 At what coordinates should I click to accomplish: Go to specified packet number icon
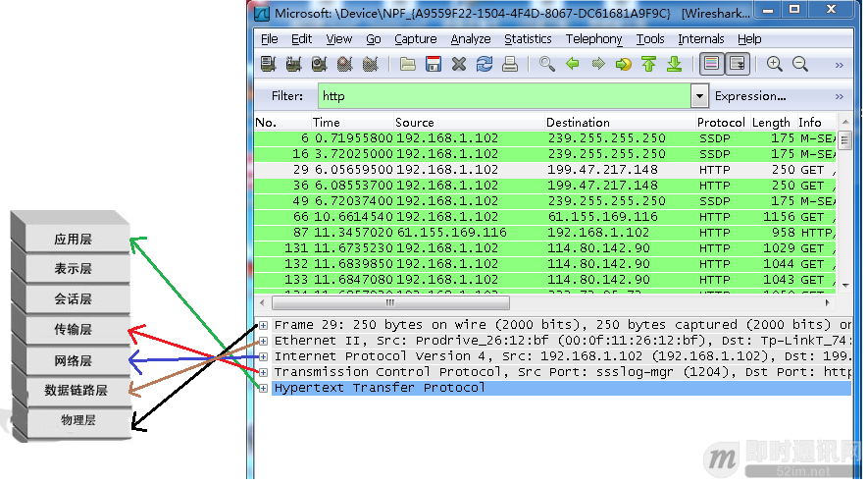pos(624,65)
